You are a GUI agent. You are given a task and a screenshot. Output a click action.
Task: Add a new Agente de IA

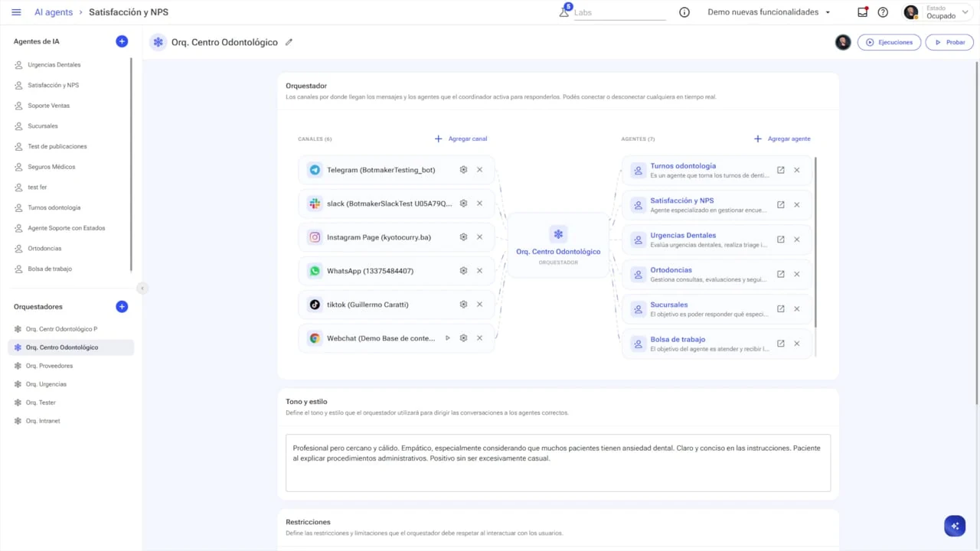tap(122, 41)
